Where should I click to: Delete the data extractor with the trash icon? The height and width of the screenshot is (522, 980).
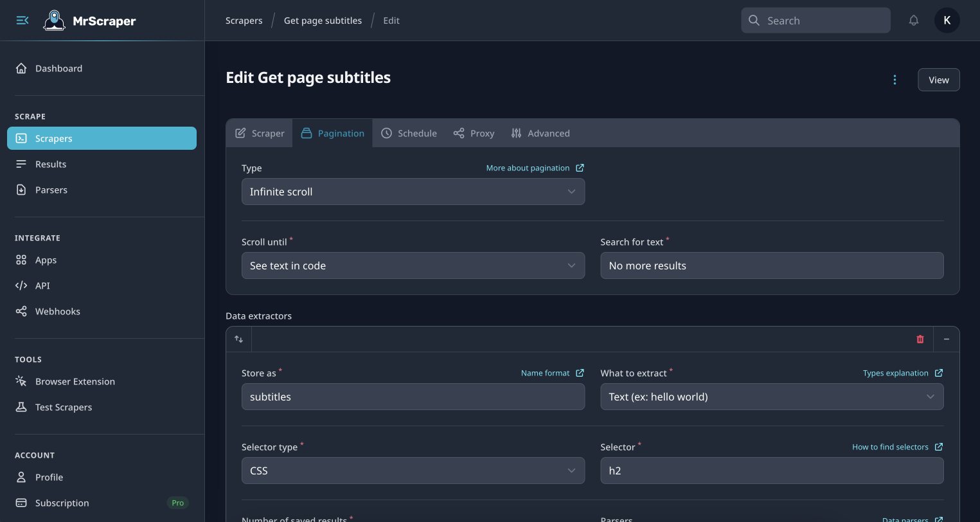click(x=920, y=339)
